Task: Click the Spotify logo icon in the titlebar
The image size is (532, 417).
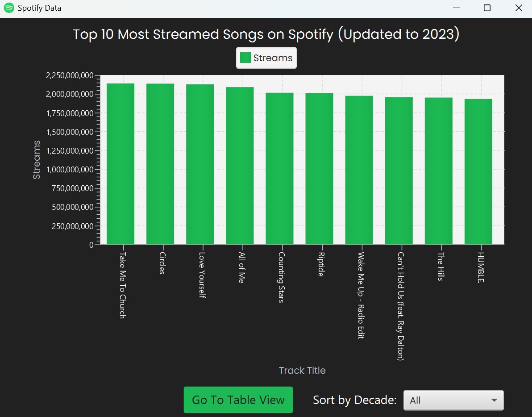Action: (x=8, y=8)
